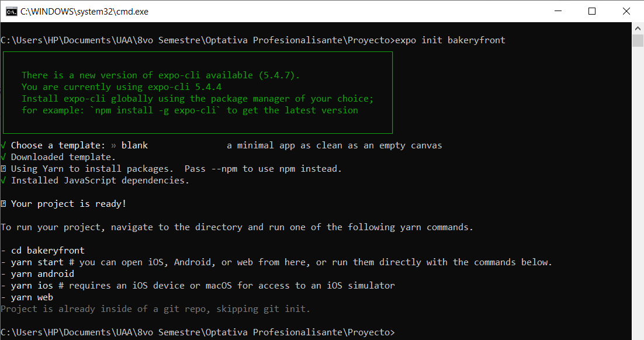
Task: Click the 'yarn ios' command line
Action: click(x=32, y=285)
